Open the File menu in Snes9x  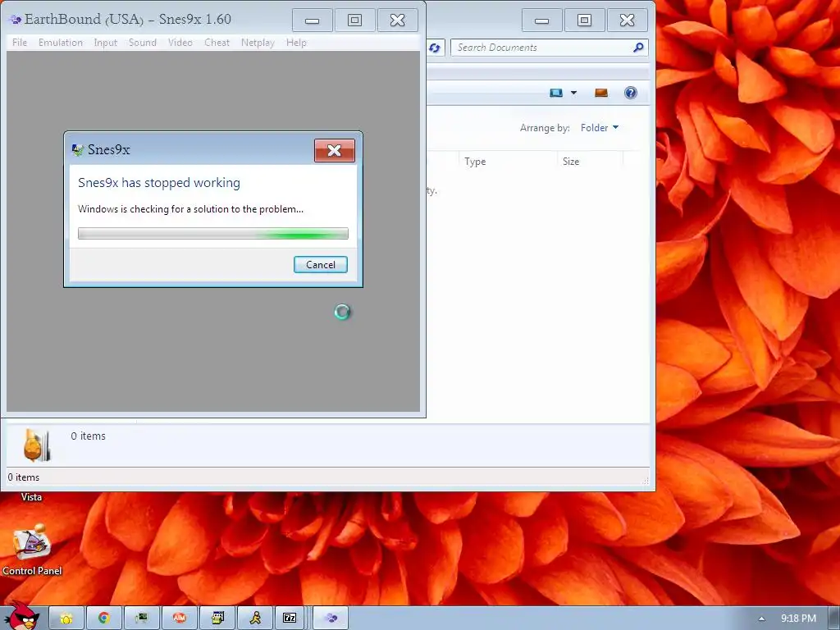(20, 43)
